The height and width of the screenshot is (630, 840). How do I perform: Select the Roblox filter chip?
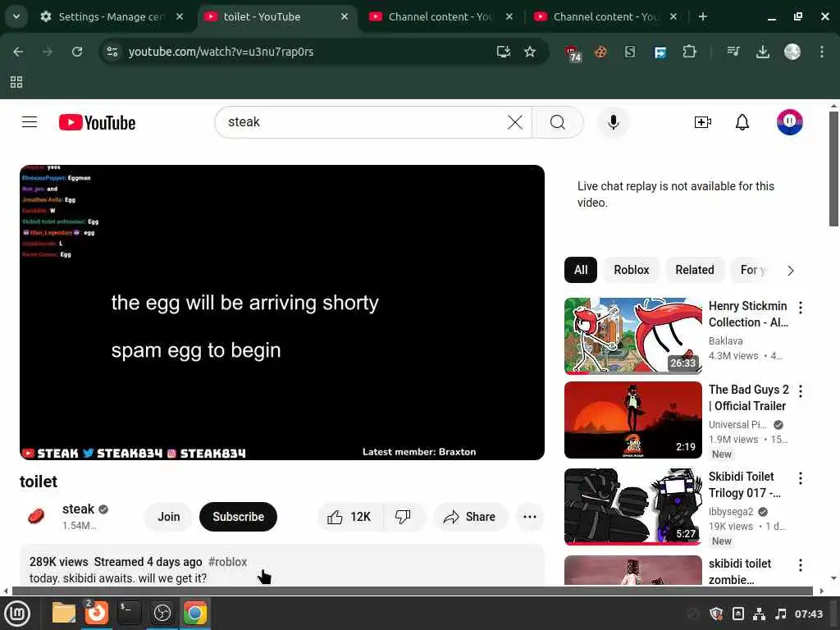click(x=632, y=270)
